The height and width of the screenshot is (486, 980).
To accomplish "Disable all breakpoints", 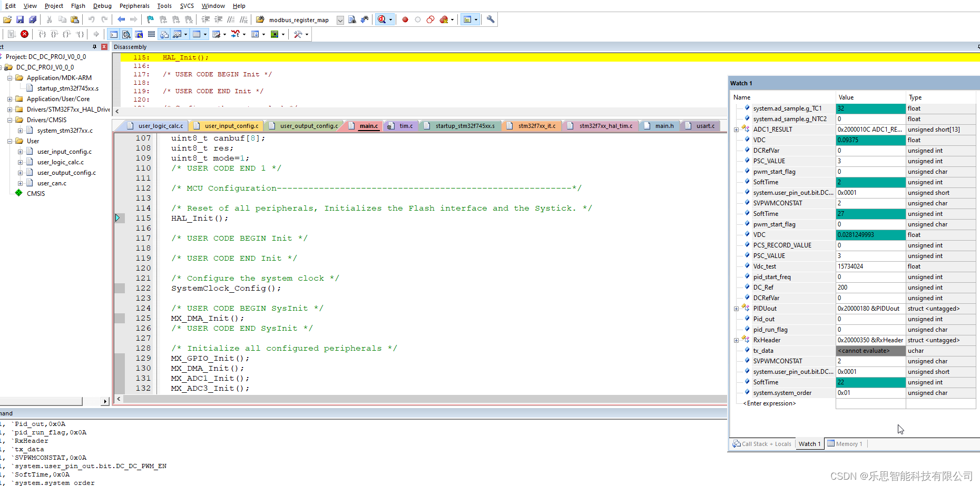I will [x=430, y=19].
